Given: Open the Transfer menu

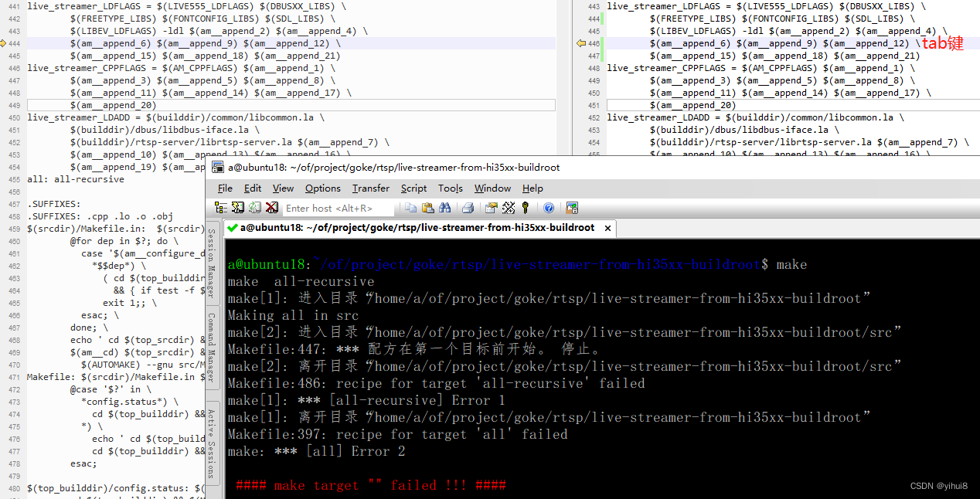Looking at the screenshot, I should 371,188.
